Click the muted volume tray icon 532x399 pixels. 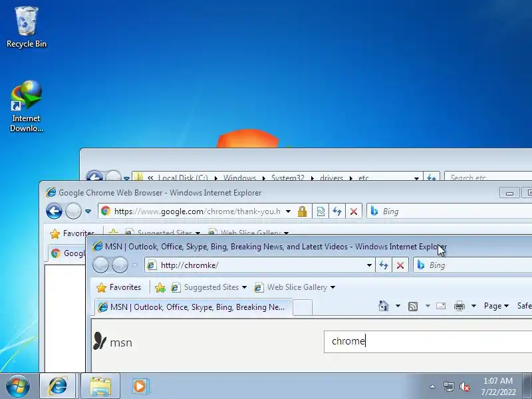(464, 386)
